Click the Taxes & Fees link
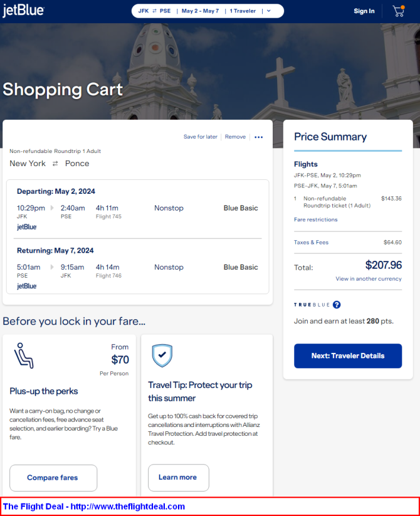 [311, 242]
